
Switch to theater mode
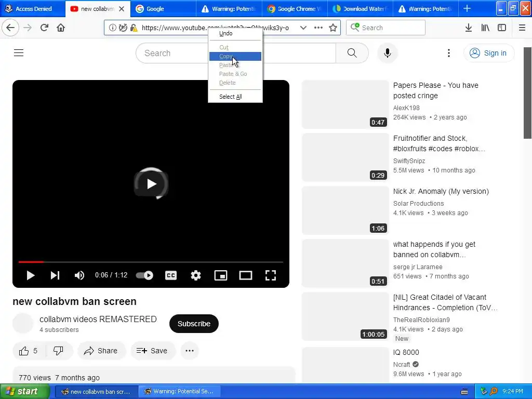coord(246,275)
